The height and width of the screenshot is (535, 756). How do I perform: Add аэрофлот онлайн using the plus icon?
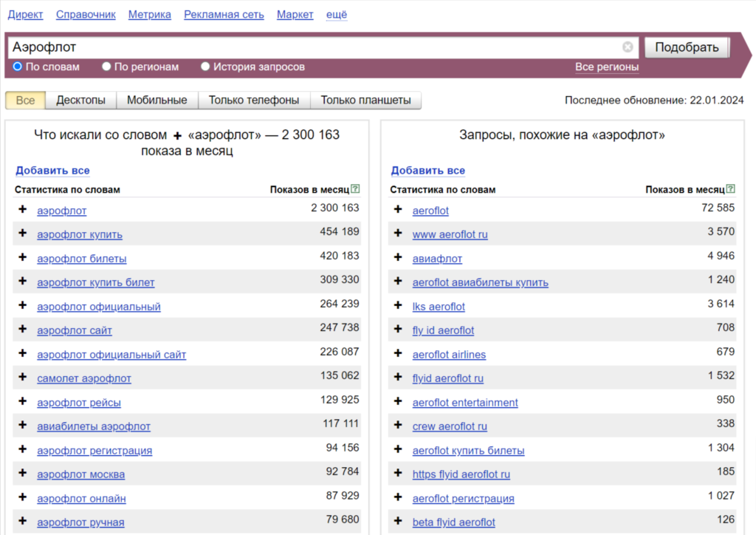[23, 497]
